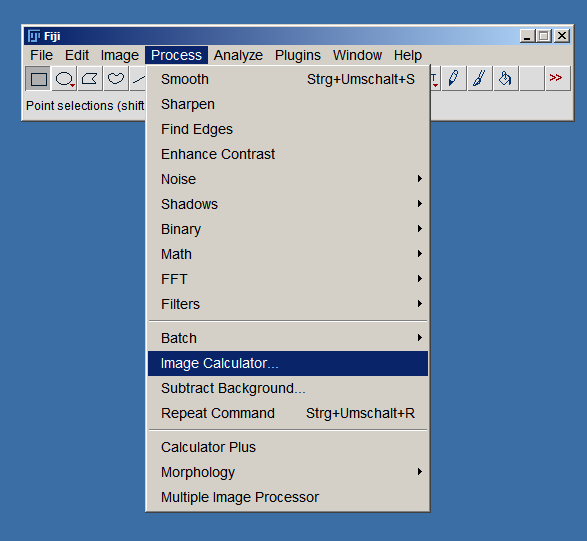Open the File menu
587x541 pixels.
[x=42, y=55]
